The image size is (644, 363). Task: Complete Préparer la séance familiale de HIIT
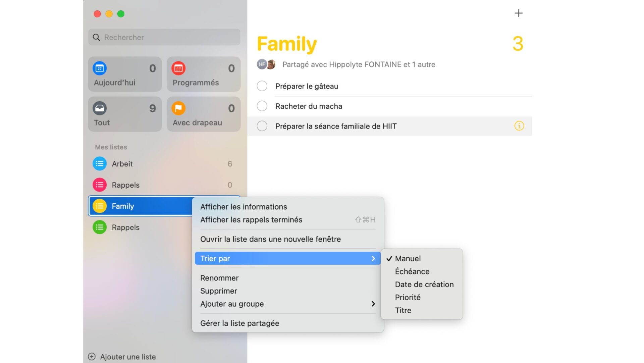262,126
